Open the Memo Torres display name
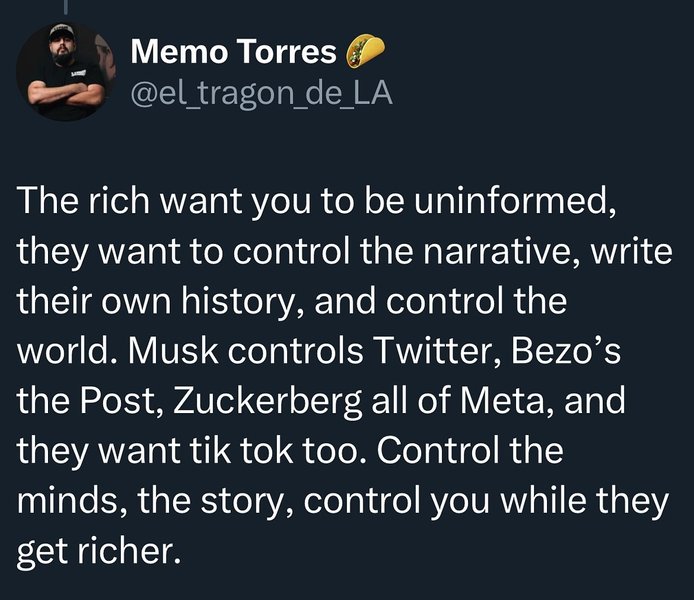694x600 pixels. tap(234, 50)
